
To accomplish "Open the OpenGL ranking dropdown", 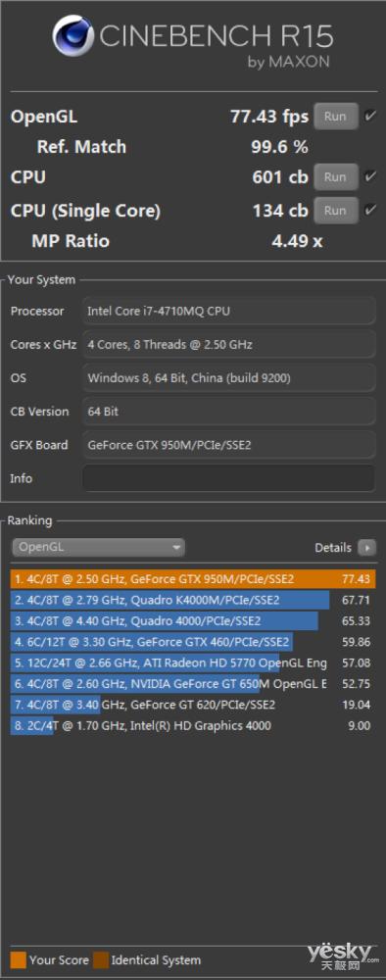I will [98, 548].
